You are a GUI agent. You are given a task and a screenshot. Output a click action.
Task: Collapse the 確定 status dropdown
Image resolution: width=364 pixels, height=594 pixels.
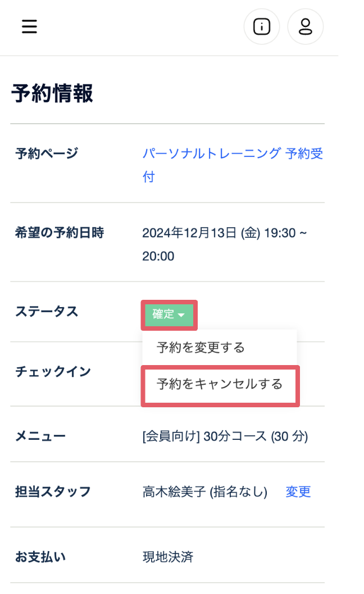click(168, 315)
